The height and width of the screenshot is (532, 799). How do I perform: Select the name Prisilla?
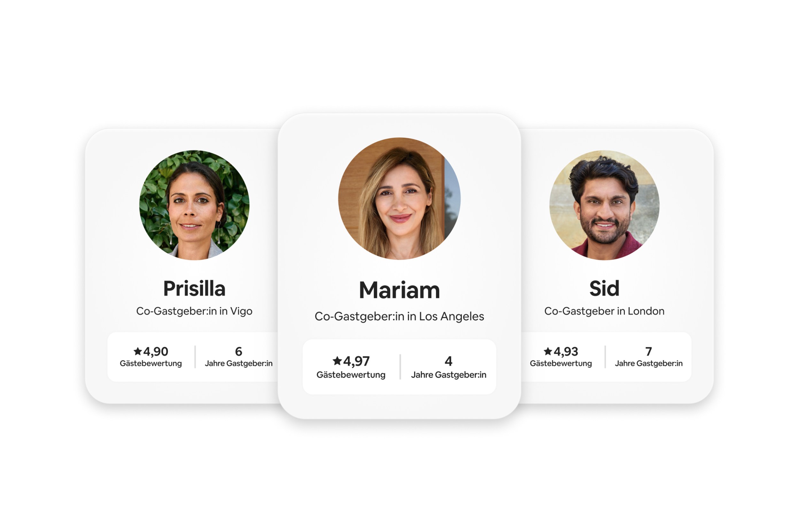click(x=194, y=288)
